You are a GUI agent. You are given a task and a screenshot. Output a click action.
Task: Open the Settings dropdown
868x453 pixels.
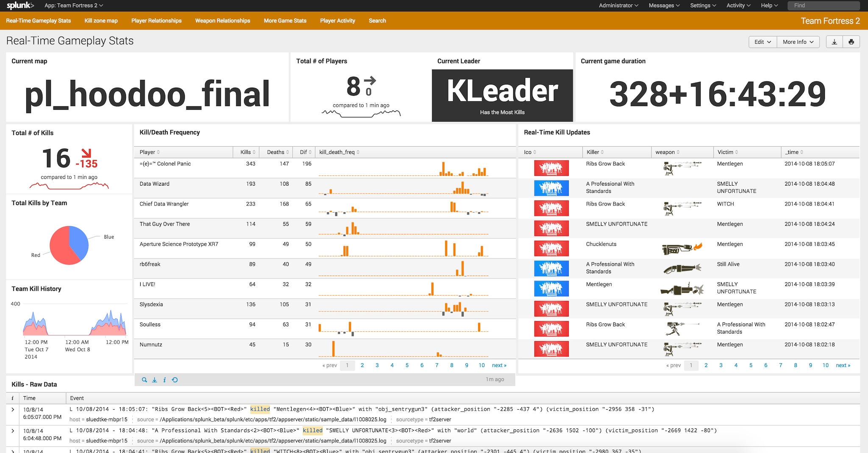point(703,6)
